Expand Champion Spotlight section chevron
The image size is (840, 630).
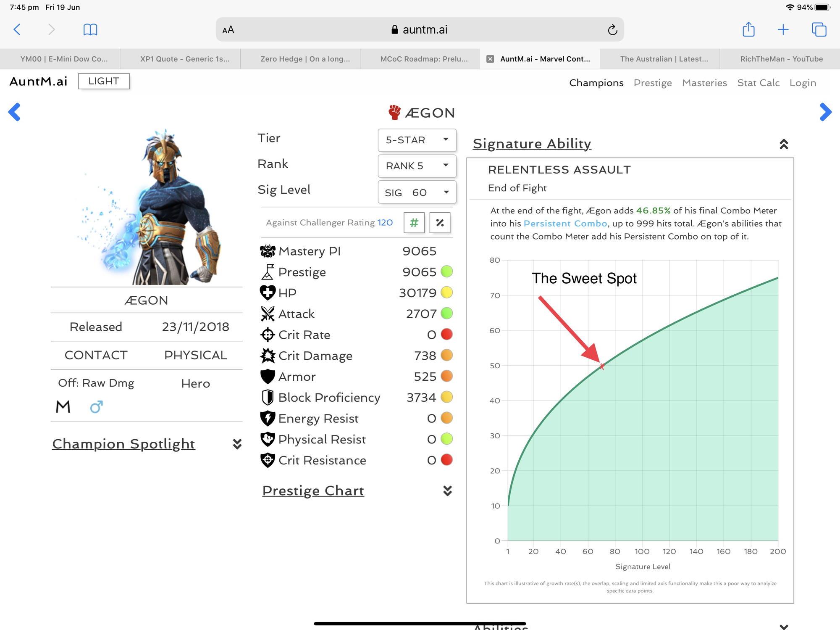tap(237, 444)
